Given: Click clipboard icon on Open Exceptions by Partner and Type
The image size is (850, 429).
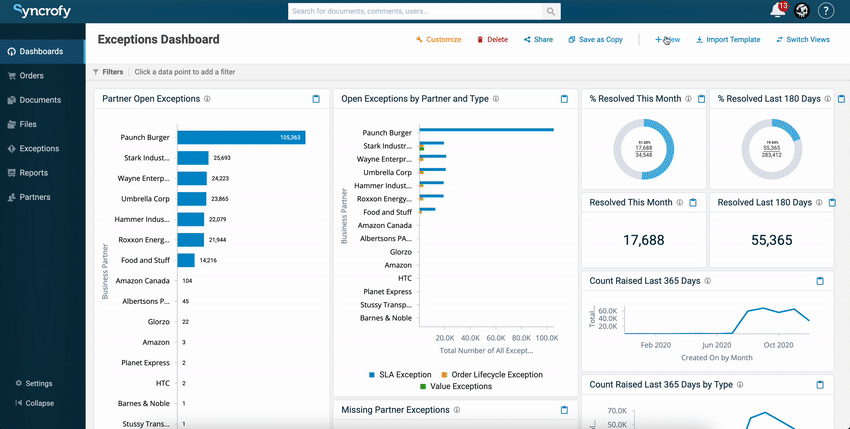Looking at the screenshot, I should point(564,99).
